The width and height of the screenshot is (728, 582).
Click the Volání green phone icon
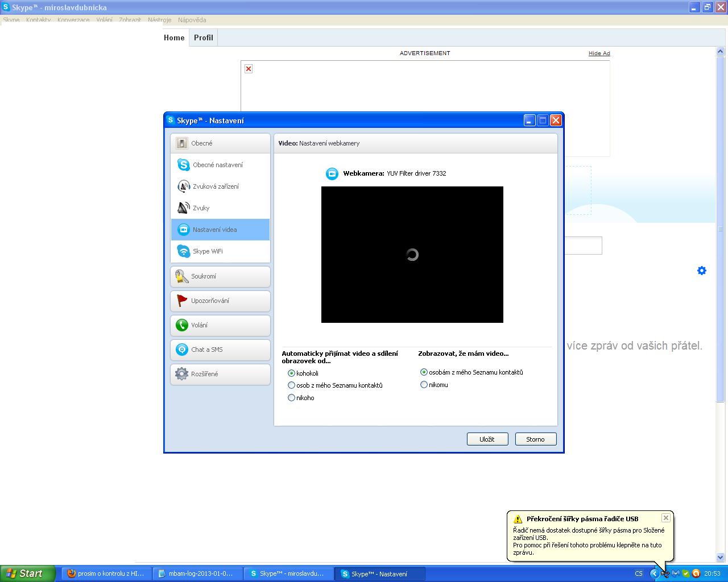[181, 325]
